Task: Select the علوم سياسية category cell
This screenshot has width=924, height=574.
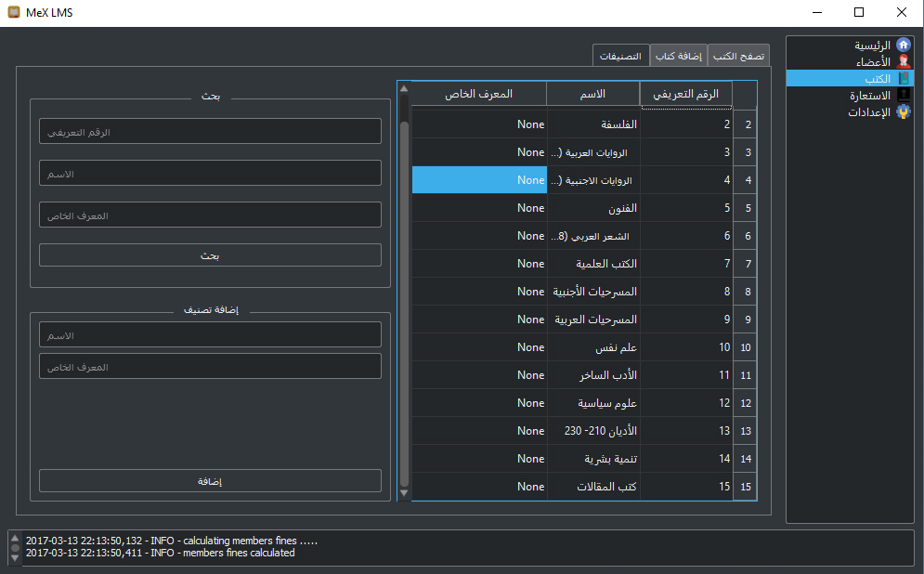Action: click(x=593, y=402)
